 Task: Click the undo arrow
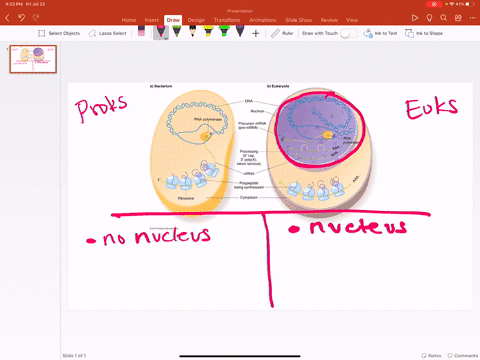click(22, 17)
